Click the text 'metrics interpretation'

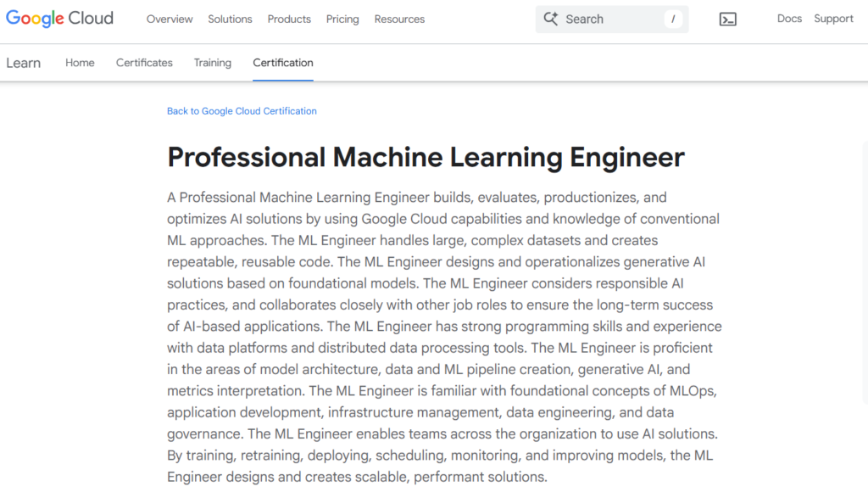[236, 390]
